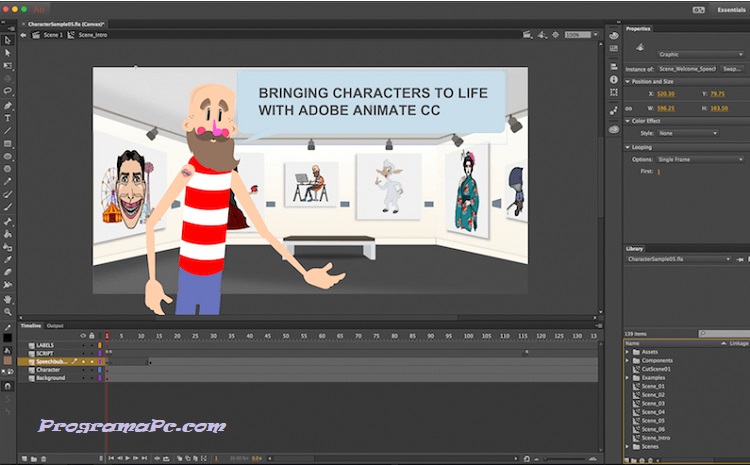Toggle visibility dot of LABELS layer

(x=84, y=345)
